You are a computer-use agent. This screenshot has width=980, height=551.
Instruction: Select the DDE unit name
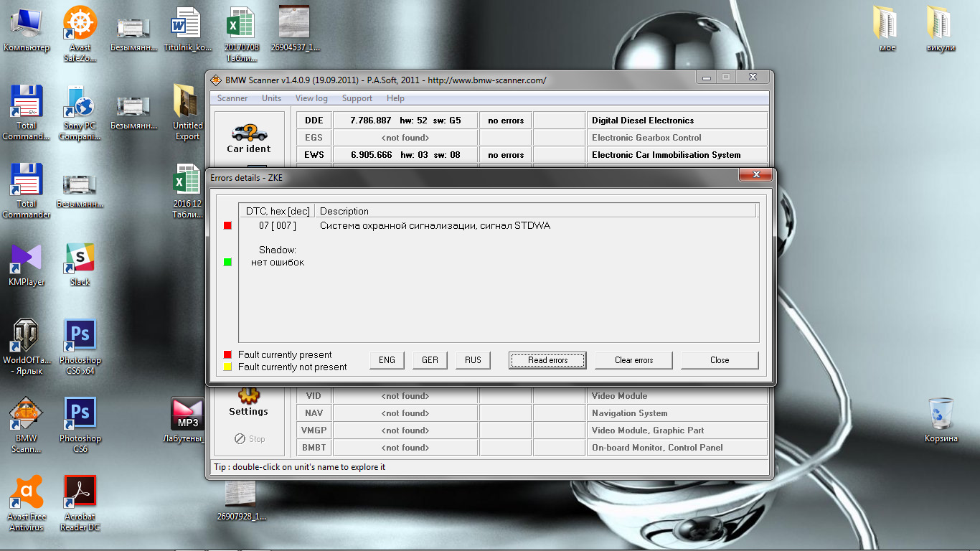(x=314, y=121)
